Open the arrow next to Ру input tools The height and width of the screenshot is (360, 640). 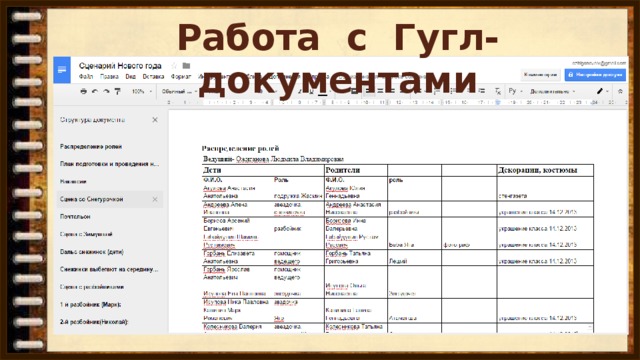click(521, 91)
